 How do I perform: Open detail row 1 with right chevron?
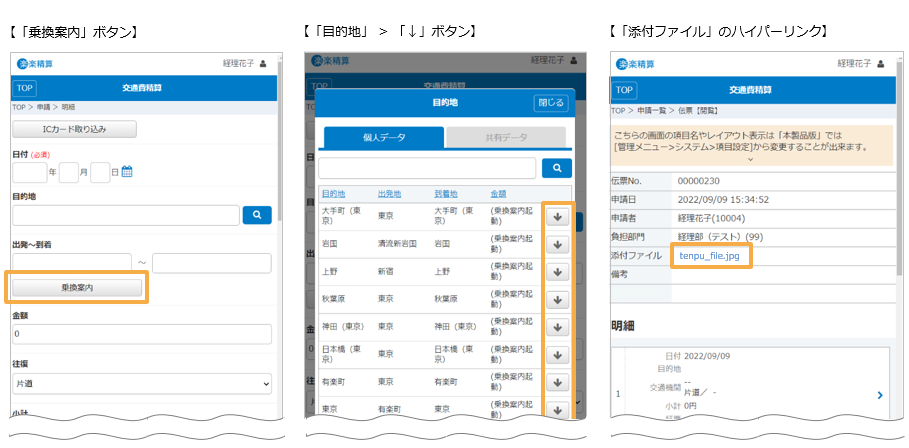click(879, 395)
